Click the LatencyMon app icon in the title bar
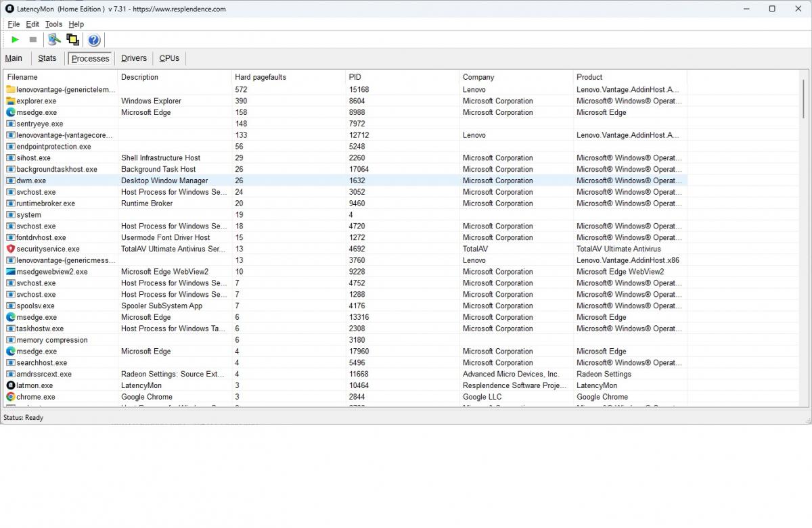Screen dimensions: 812x528 [x=9, y=9]
